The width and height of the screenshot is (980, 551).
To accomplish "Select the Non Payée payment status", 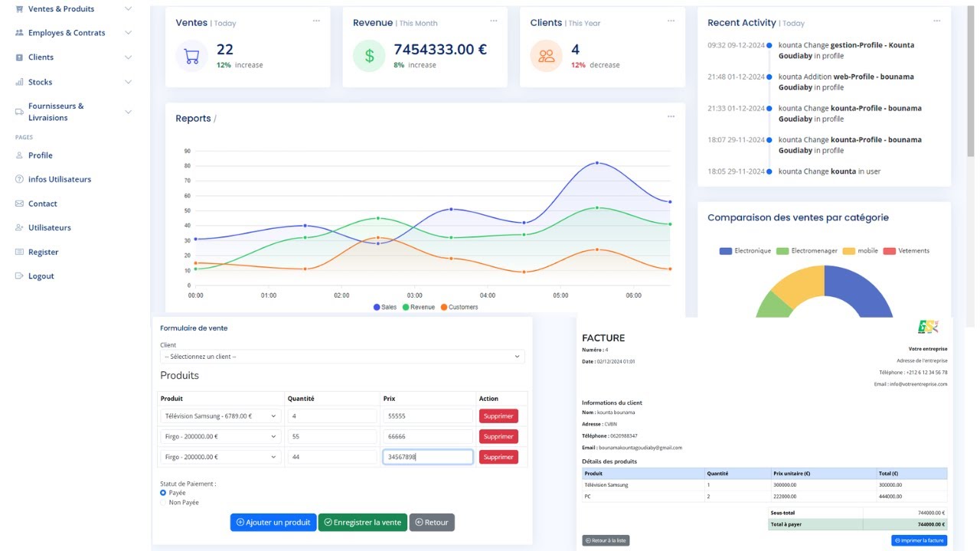I will pos(163,502).
